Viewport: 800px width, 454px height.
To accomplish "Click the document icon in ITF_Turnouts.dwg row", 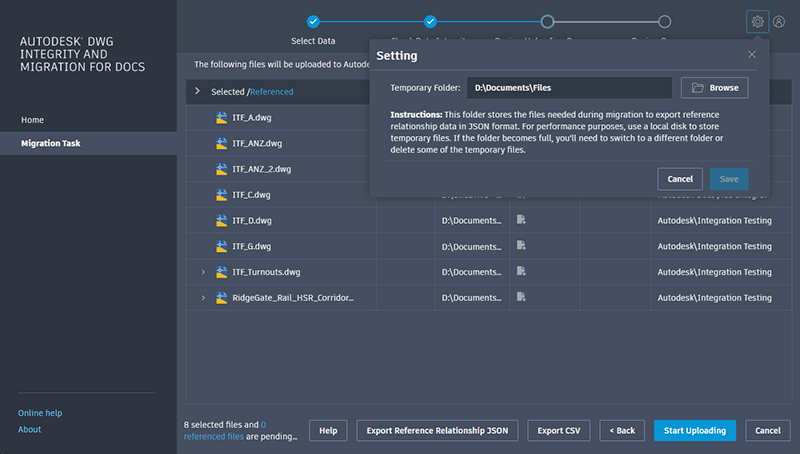I will click(x=521, y=272).
